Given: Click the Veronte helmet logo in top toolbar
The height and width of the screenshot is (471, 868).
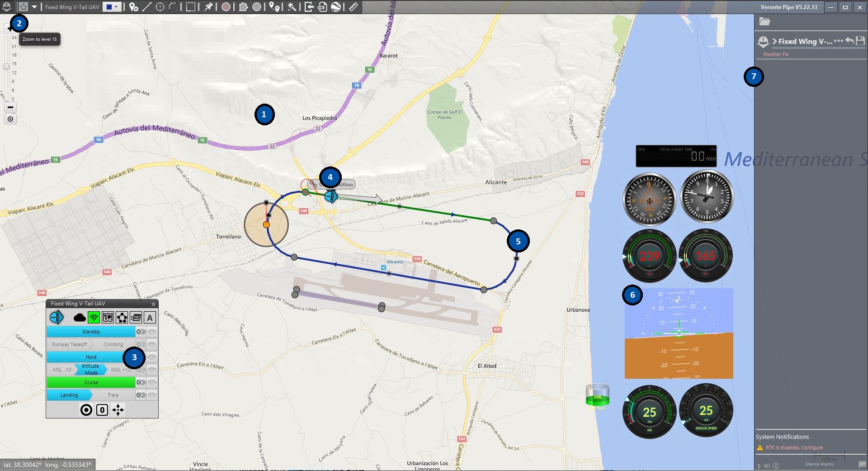Looking at the screenshot, I should point(7,7).
